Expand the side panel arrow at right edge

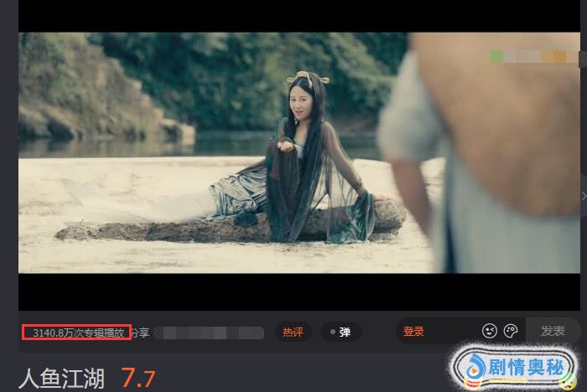click(583, 195)
